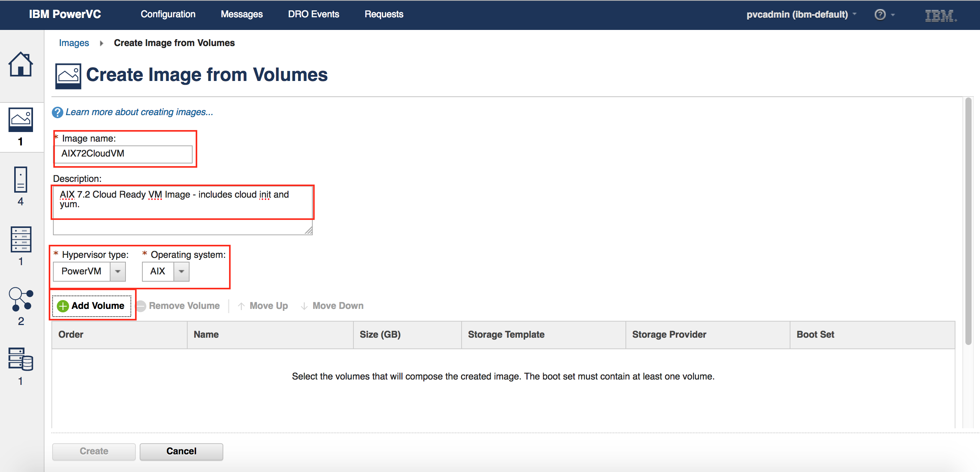
Task: Open the Configuration menu
Action: [168, 14]
